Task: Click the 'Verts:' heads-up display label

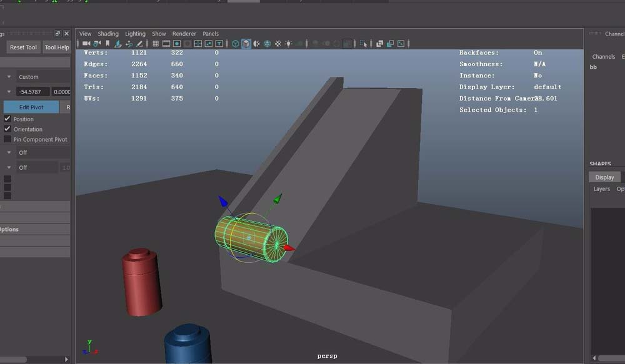Action: coord(96,52)
